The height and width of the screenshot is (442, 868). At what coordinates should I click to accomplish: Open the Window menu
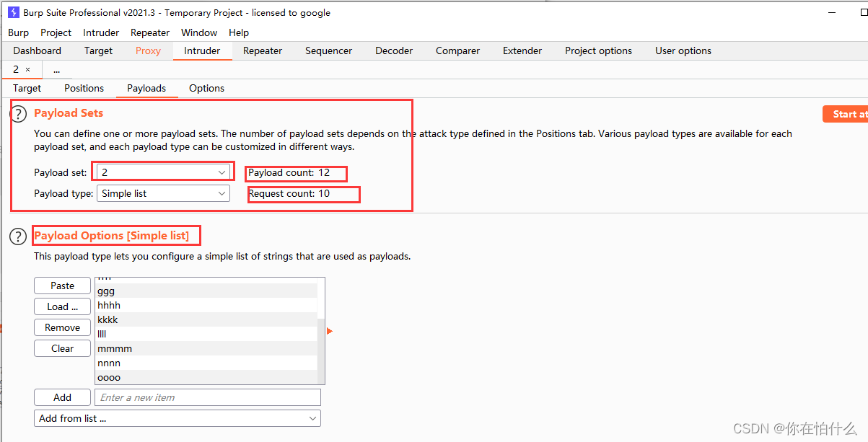[199, 32]
